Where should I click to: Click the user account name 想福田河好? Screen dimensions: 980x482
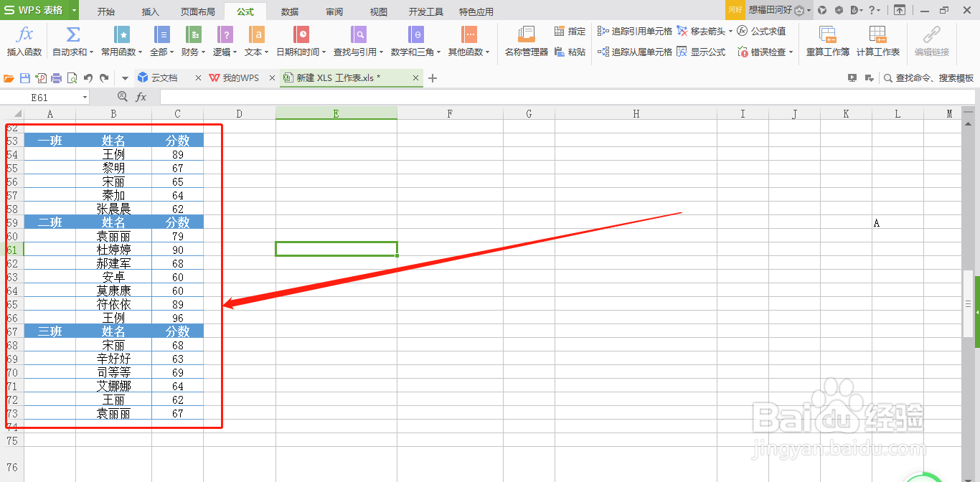771,10
